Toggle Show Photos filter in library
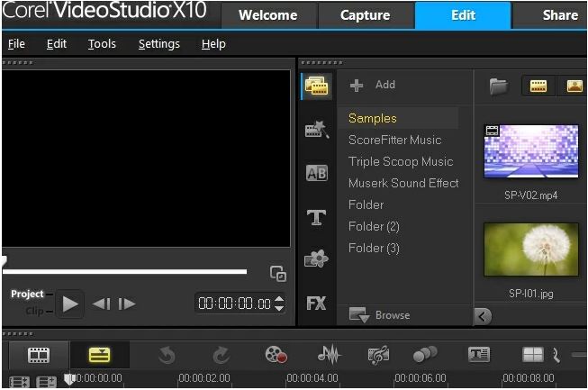588x390 pixels. pyautogui.click(x=574, y=86)
